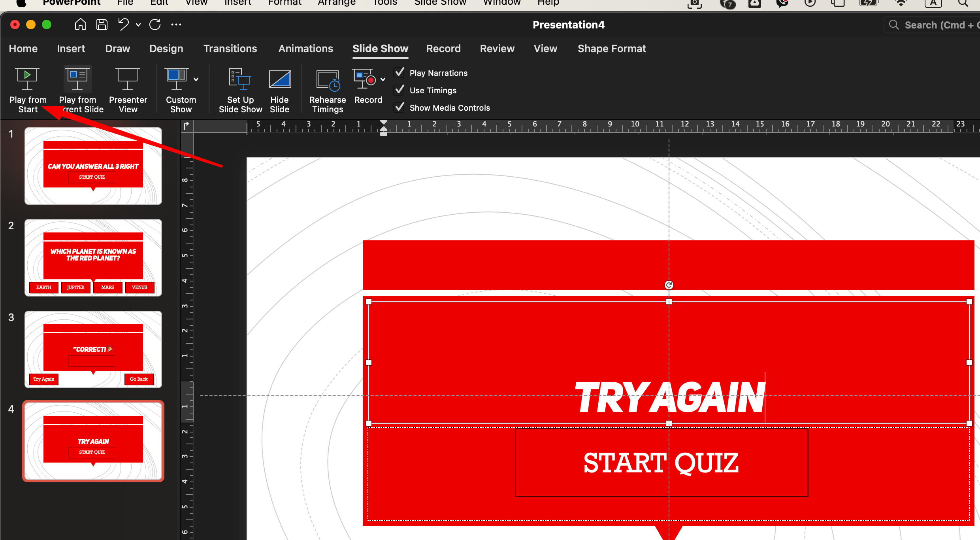Toggle the Use Timings checkbox
980x540 pixels.
pyautogui.click(x=400, y=90)
